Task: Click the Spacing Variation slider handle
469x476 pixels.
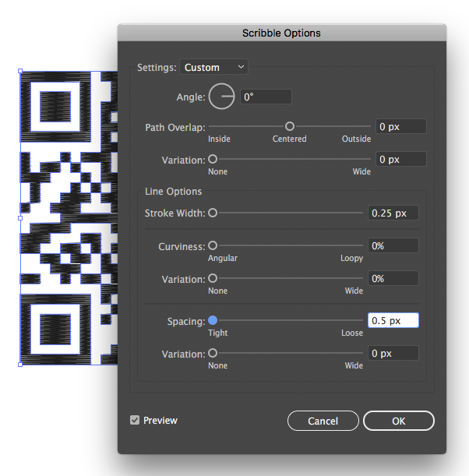Action: pos(213,353)
